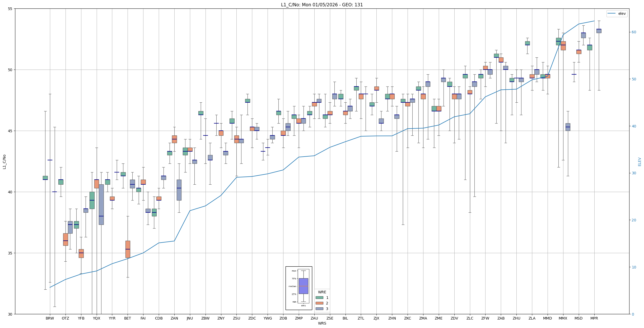
Task: Click the ZAN x-axis tick label
Action: click(174, 318)
